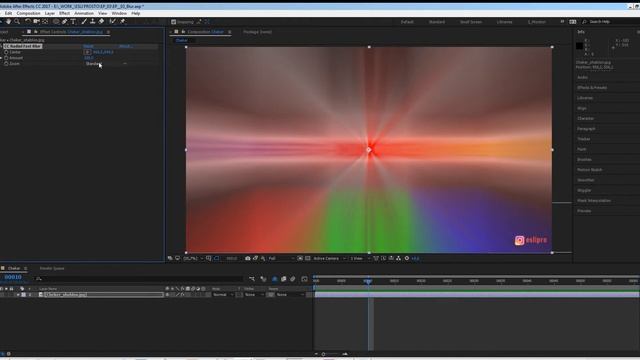Open the Edit menu
This screenshot has height=360, width=640.
(x=8, y=13)
